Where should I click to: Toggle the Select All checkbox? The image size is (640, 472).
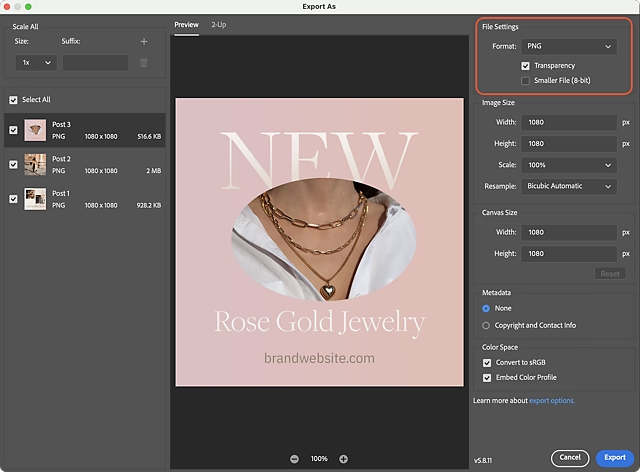click(x=13, y=99)
